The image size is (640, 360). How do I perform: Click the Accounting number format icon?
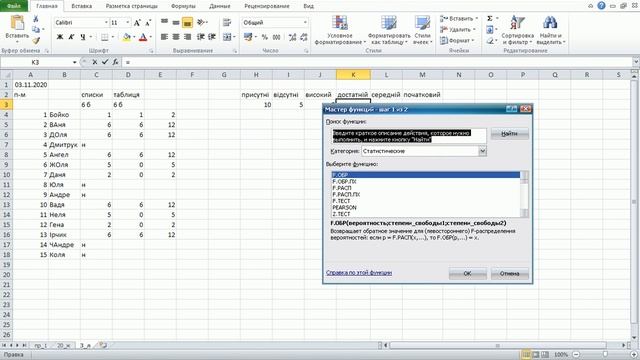click(248, 37)
